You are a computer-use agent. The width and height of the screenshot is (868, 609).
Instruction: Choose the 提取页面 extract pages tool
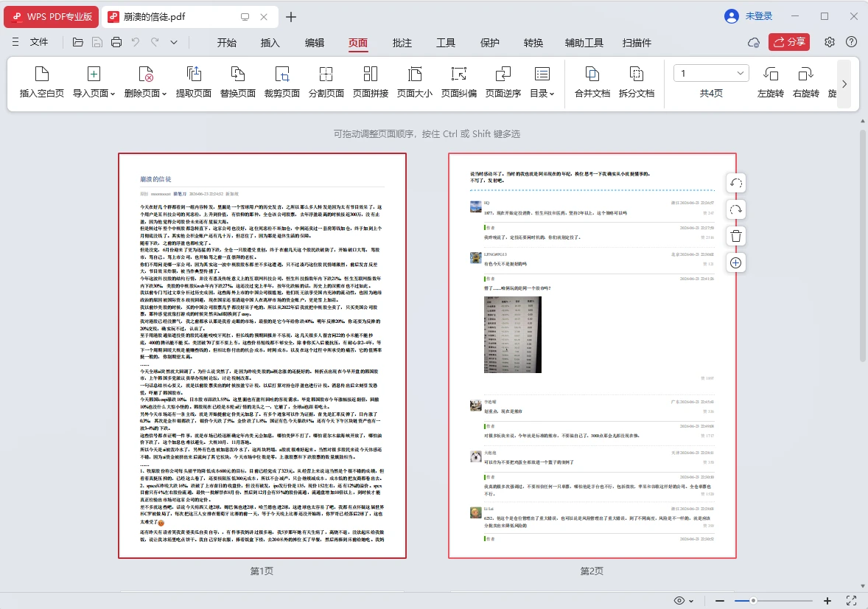(193, 82)
